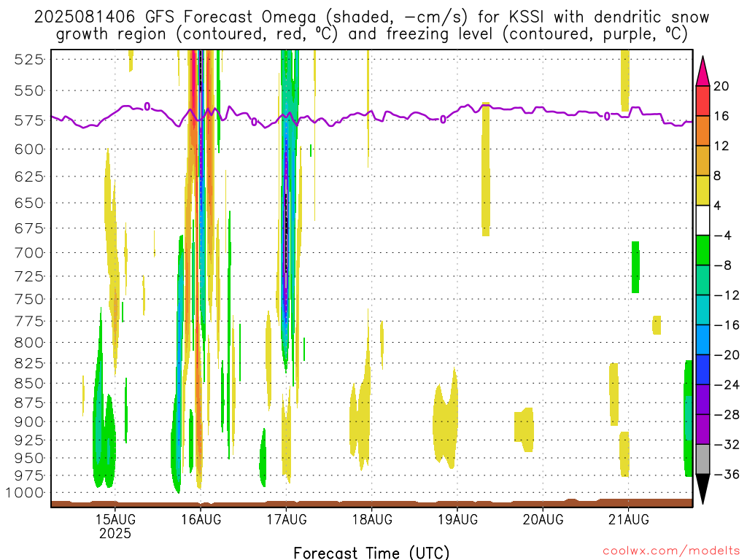Screen dimensions: 747x560
Task: Click the 925 pressure level label
Action: click(28, 440)
